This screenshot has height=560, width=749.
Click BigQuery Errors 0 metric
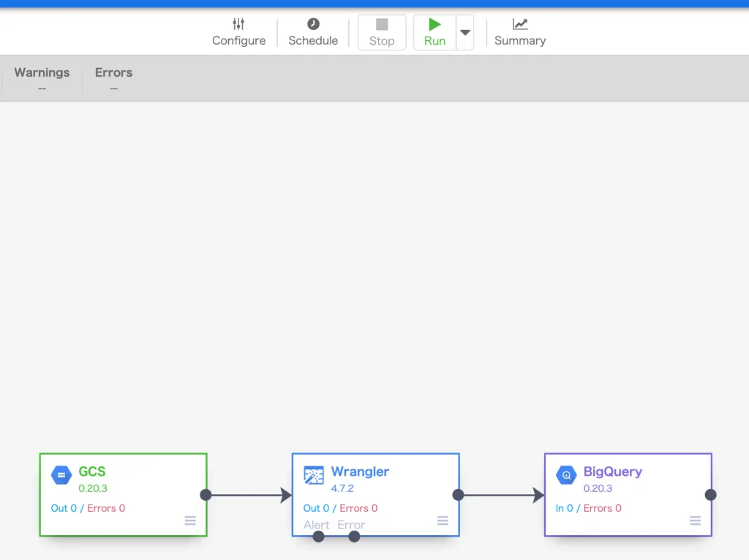pyautogui.click(x=603, y=508)
